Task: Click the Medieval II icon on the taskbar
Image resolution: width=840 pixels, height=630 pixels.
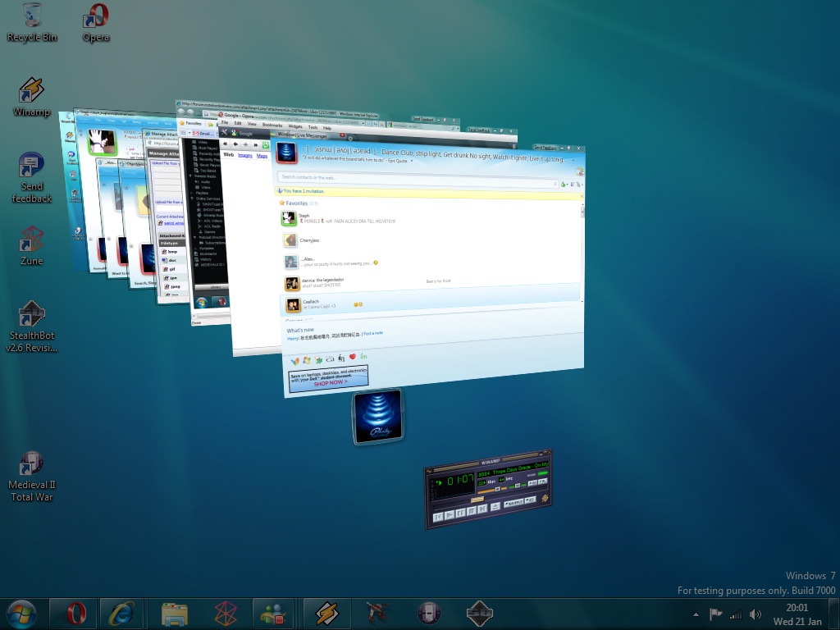Action: (x=428, y=614)
